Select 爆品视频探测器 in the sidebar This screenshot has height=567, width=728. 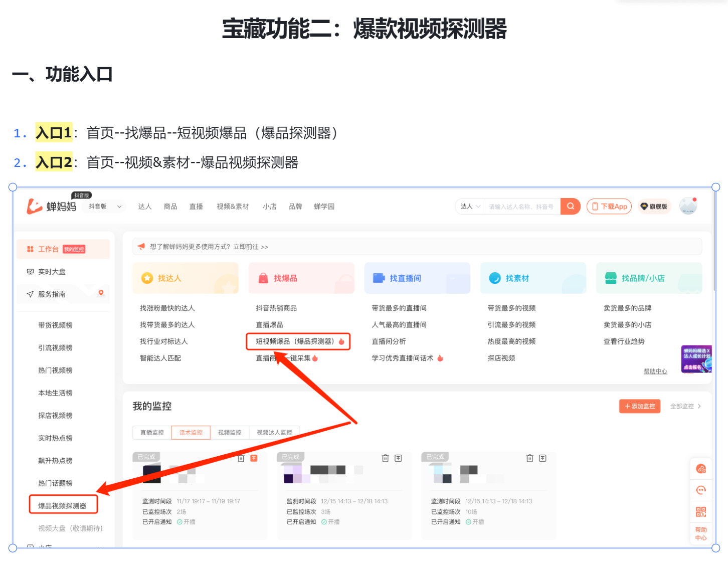pos(63,506)
